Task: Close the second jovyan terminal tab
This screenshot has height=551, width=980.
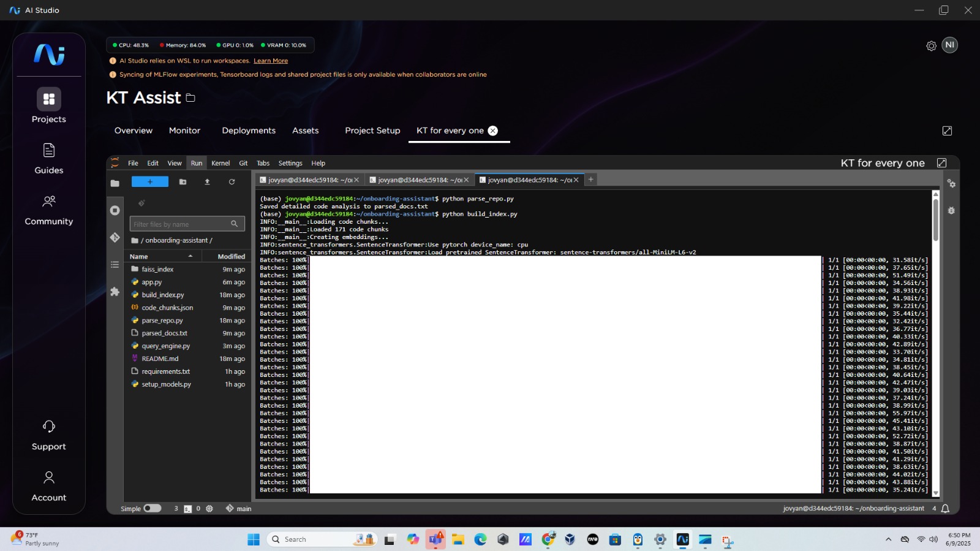Action: click(x=466, y=180)
